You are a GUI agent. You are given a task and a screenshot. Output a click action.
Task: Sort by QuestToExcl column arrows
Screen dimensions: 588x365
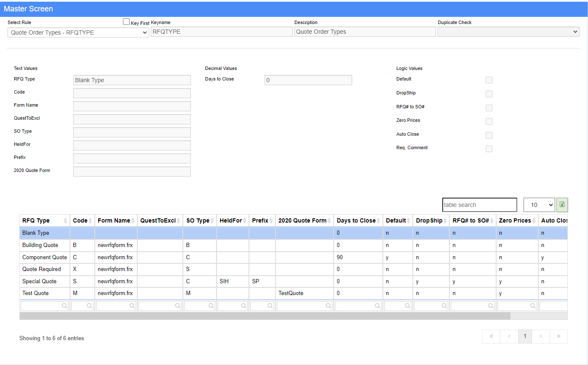(178, 220)
